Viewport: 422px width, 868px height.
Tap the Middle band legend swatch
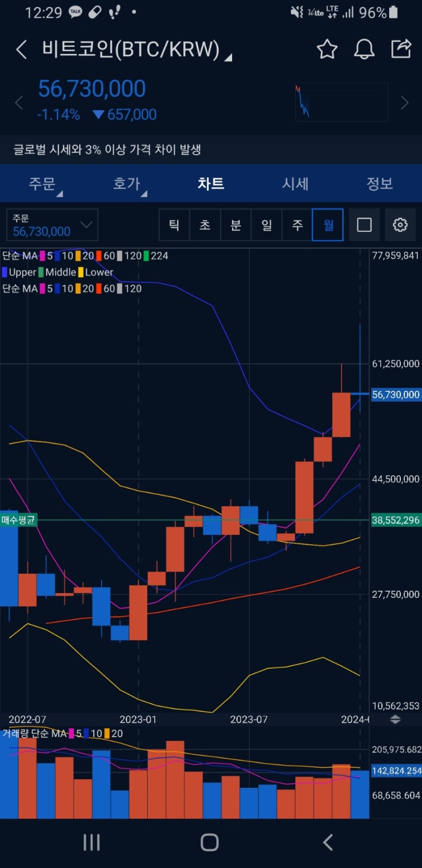(41, 272)
